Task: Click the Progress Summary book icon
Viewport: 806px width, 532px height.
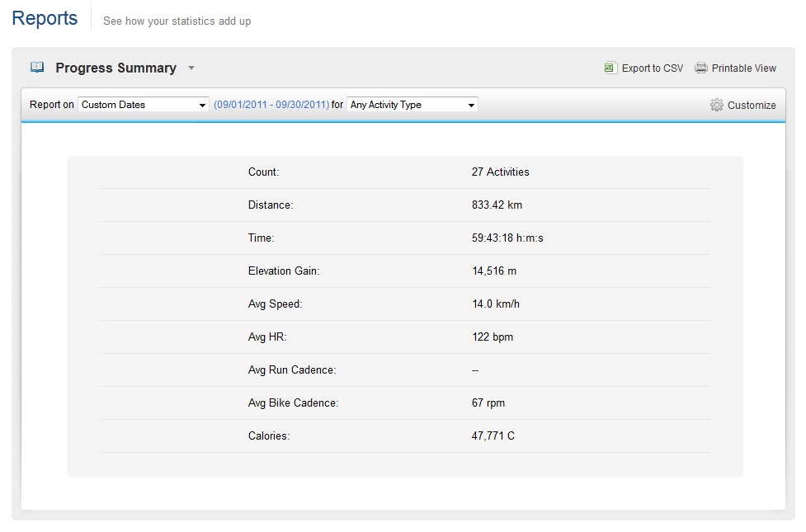Action: click(x=37, y=68)
